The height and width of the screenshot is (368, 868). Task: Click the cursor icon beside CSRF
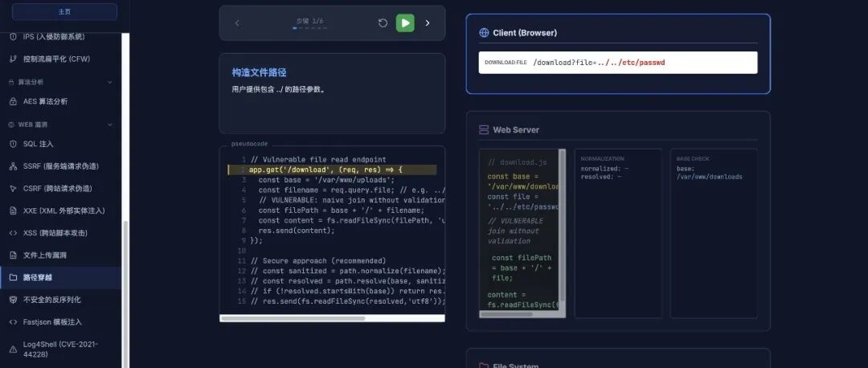pyautogui.click(x=14, y=188)
